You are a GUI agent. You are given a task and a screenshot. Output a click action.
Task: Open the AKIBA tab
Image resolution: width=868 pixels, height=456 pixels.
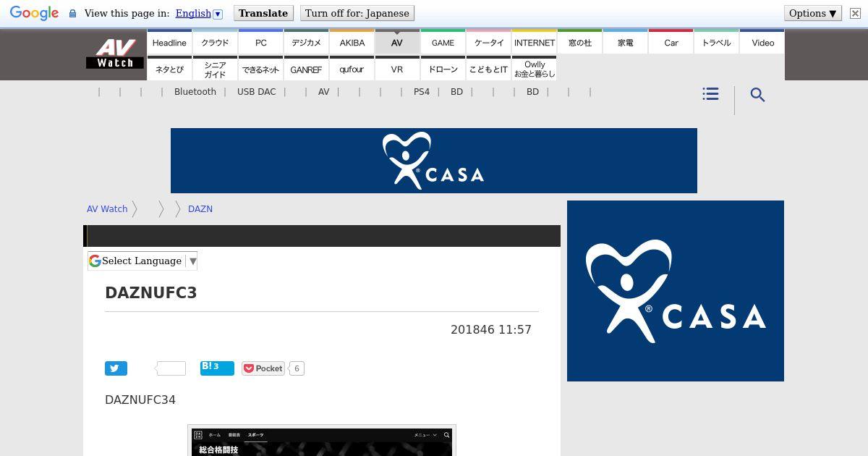pos(352,42)
